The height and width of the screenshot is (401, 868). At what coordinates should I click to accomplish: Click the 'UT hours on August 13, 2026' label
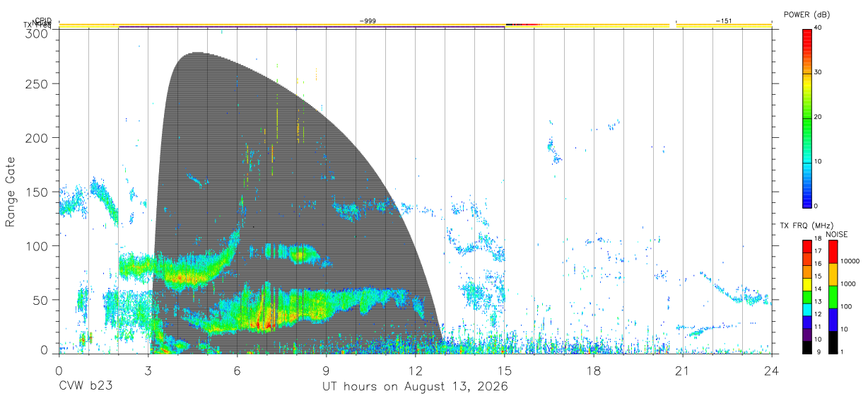415,387
